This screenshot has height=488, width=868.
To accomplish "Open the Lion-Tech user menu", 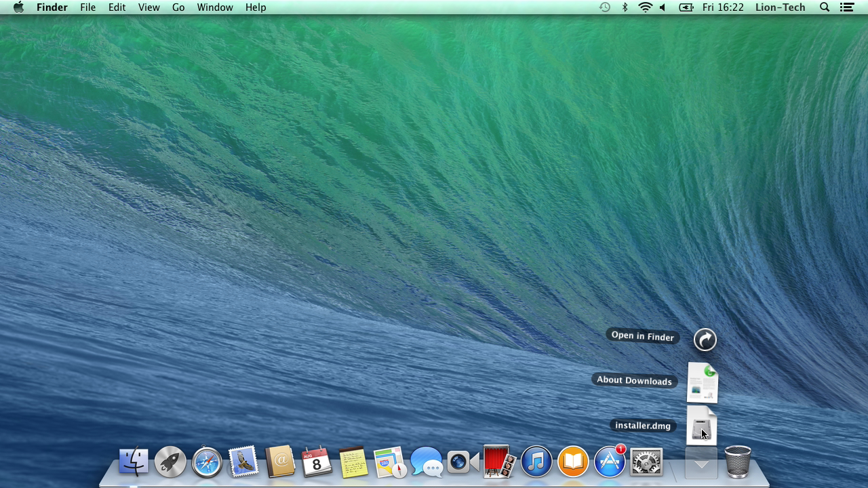I will (781, 7).
